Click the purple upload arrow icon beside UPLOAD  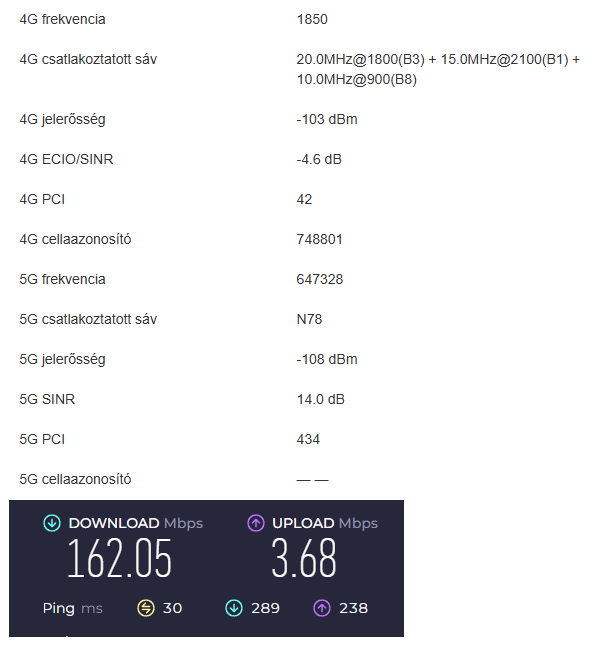click(256, 523)
